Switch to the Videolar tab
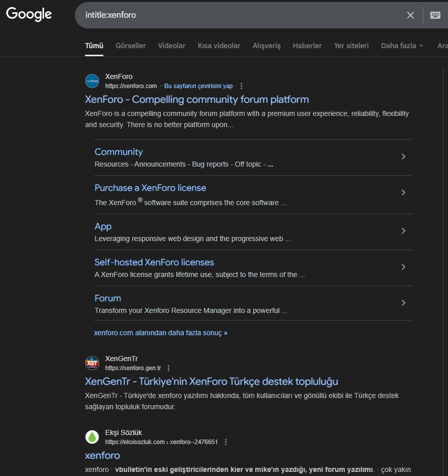The image size is (448, 476). click(172, 46)
